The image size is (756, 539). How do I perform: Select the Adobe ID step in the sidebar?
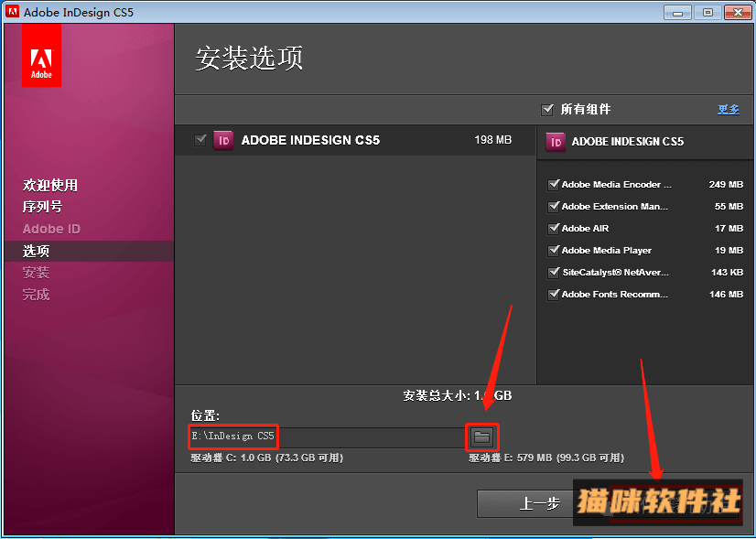[x=51, y=229]
